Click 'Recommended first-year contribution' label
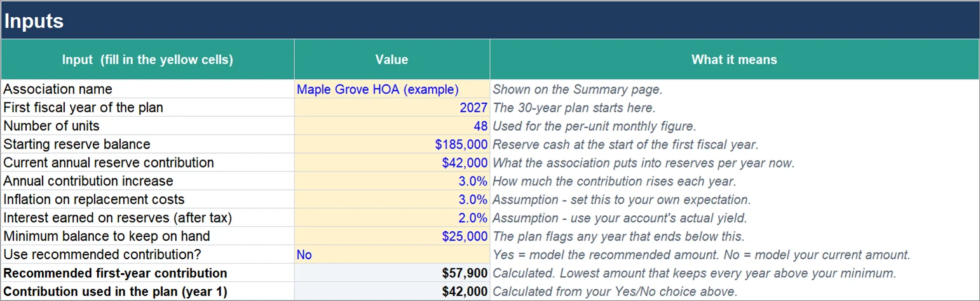The image size is (980, 301). 115,273
